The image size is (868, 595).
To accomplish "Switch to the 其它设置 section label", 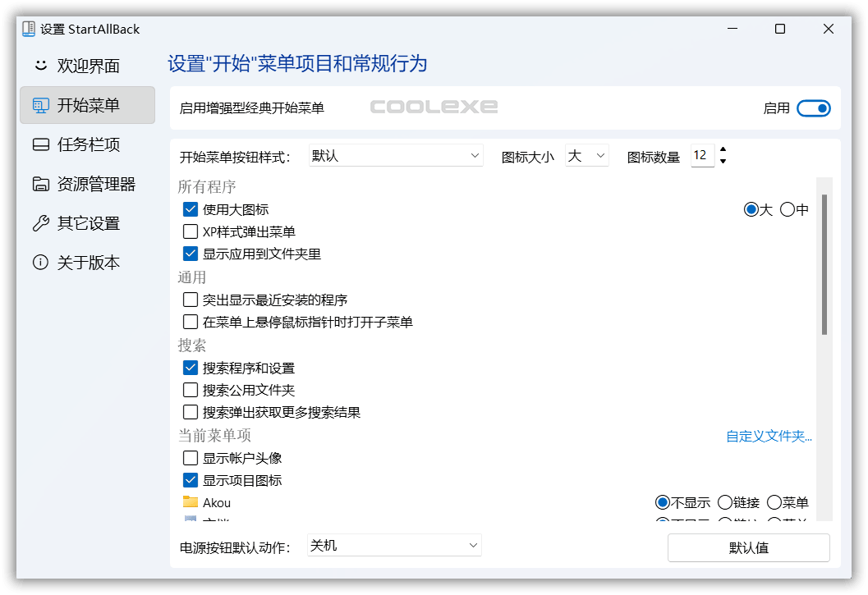I will tap(89, 223).
